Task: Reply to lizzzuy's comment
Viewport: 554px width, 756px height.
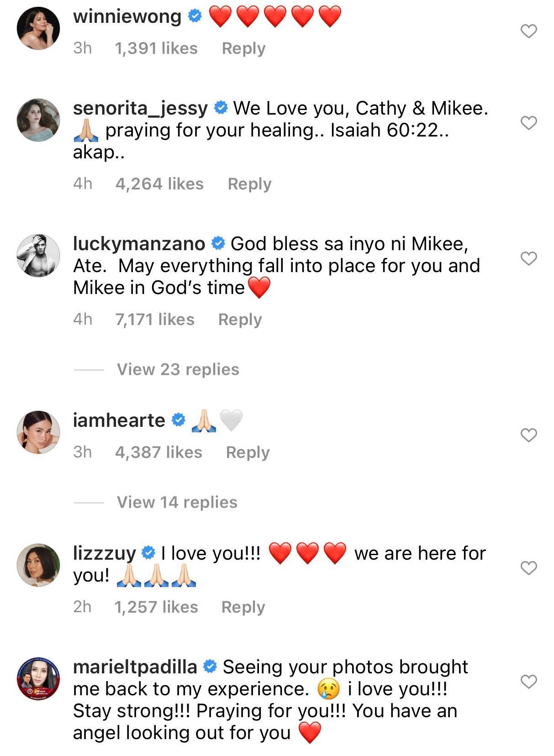Action: coord(243,607)
